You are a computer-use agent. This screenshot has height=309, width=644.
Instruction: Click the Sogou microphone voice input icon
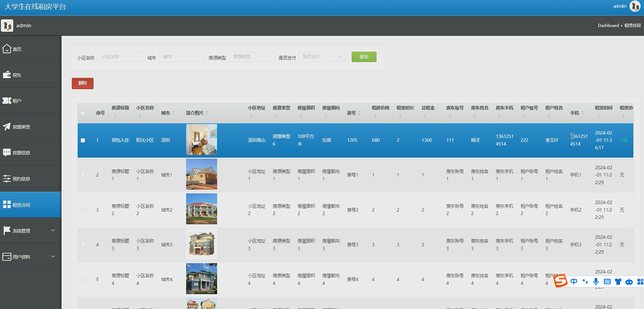596,282
